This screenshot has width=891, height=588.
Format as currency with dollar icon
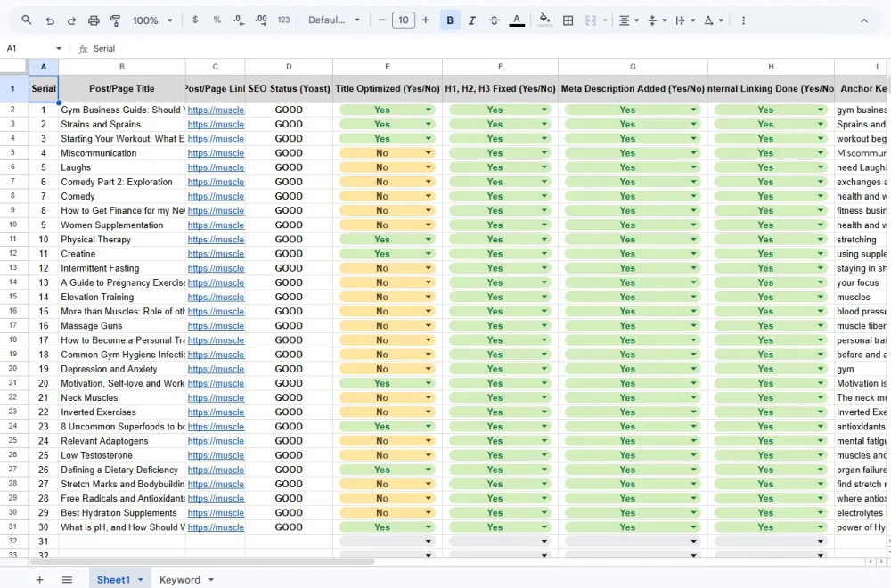[x=195, y=20]
